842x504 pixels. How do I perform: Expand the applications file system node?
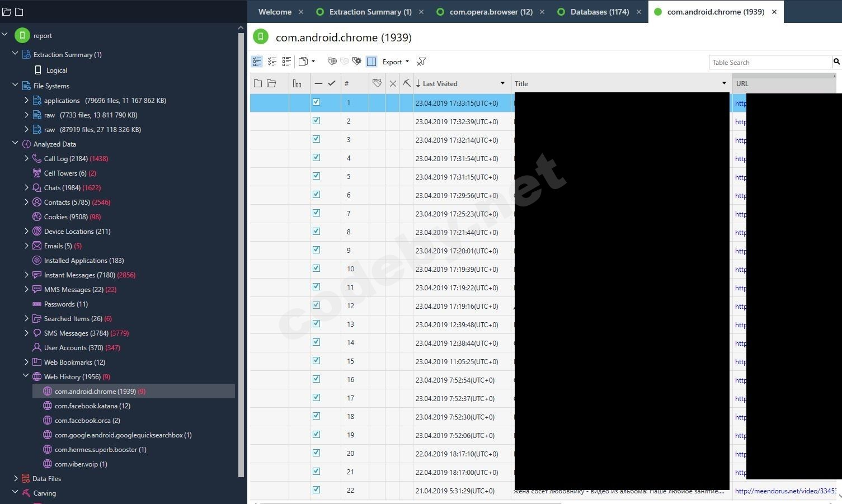pyautogui.click(x=26, y=100)
